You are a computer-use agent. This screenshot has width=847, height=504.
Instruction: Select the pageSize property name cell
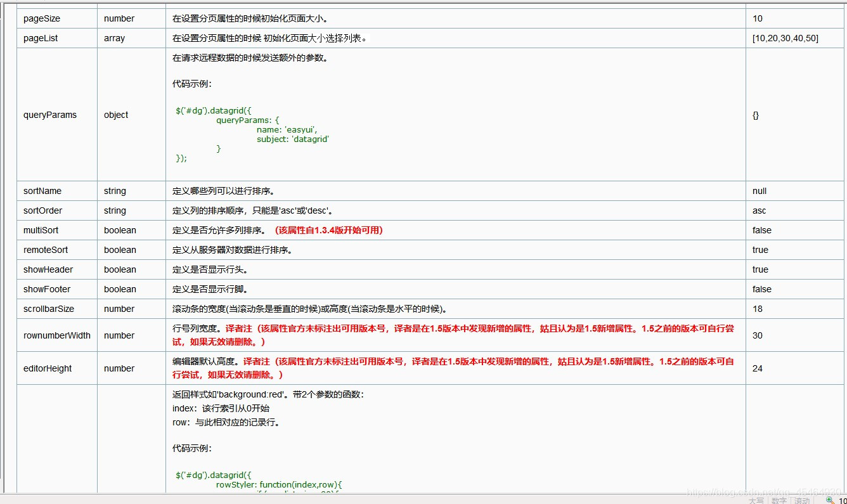[x=57, y=18]
